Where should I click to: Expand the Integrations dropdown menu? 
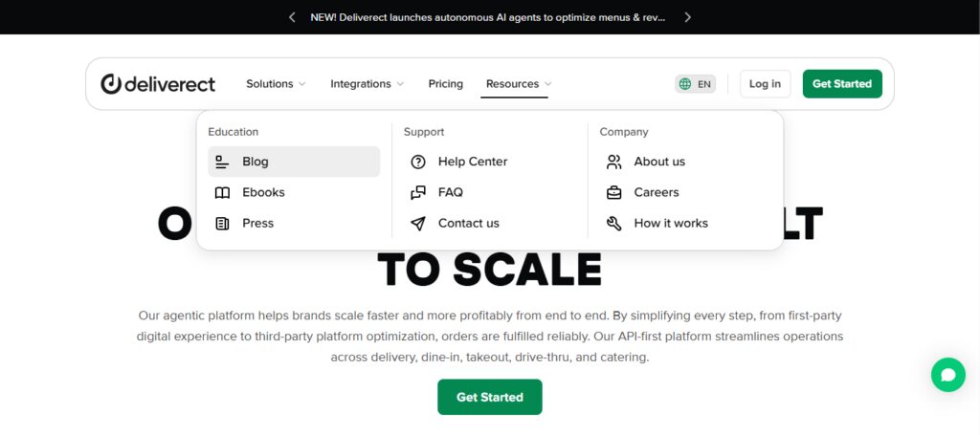(x=367, y=83)
